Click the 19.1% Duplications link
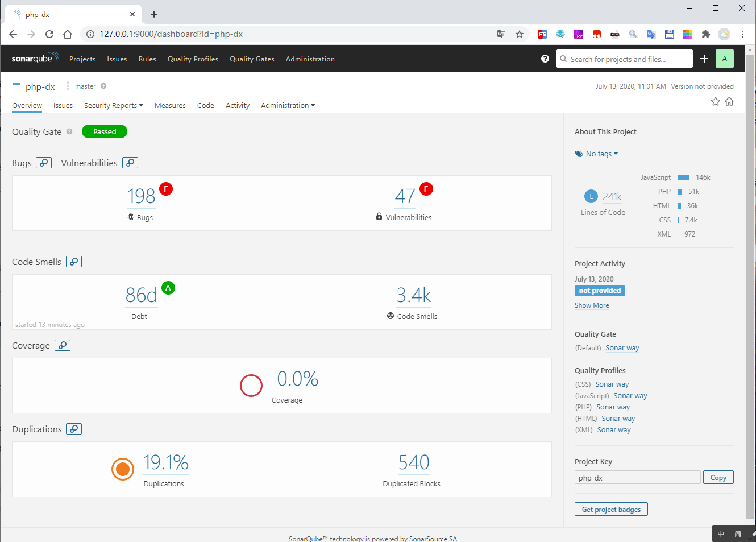Viewport: 756px width, 542px height. tap(166, 462)
